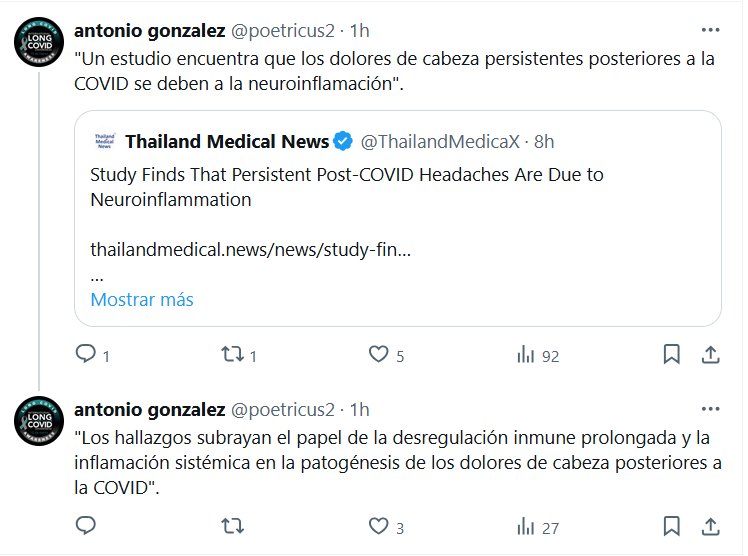Retweet the second tweet about hallazgos
748x556 pixels.
(x=232, y=525)
